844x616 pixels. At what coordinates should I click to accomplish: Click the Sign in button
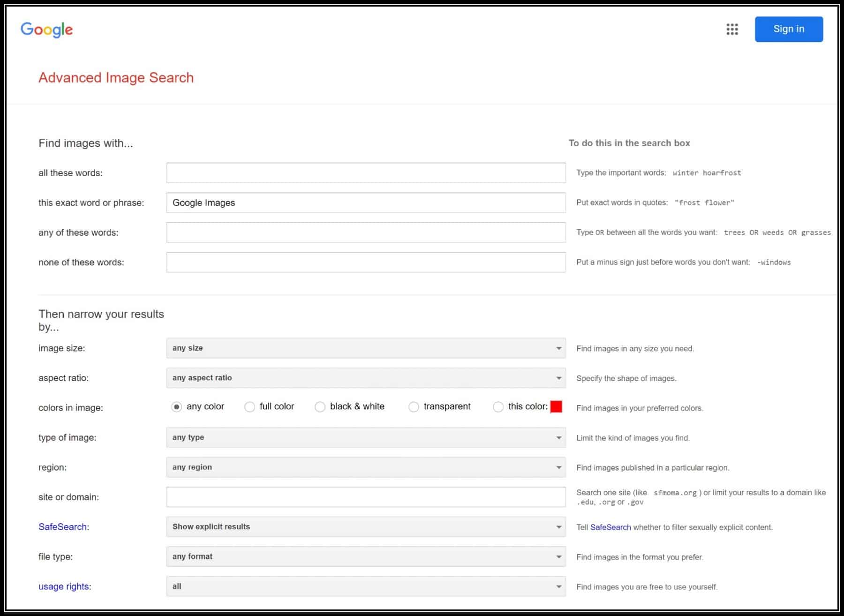tap(789, 29)
